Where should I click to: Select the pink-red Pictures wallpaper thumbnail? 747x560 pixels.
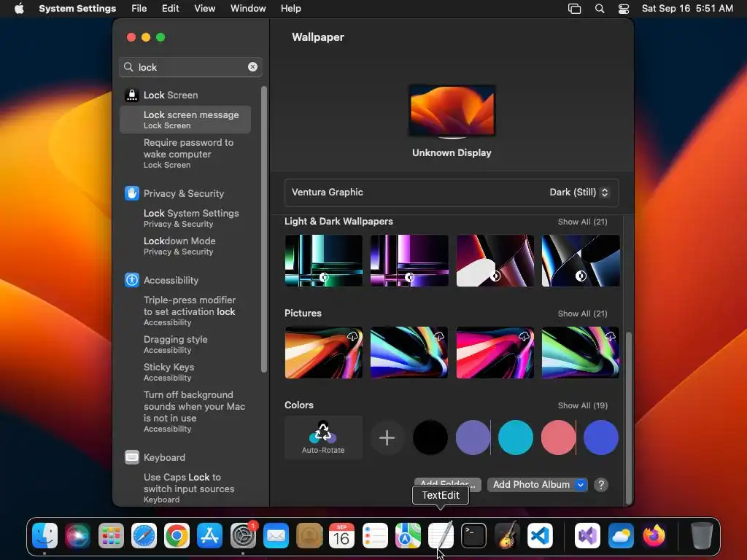pos(495,353)
